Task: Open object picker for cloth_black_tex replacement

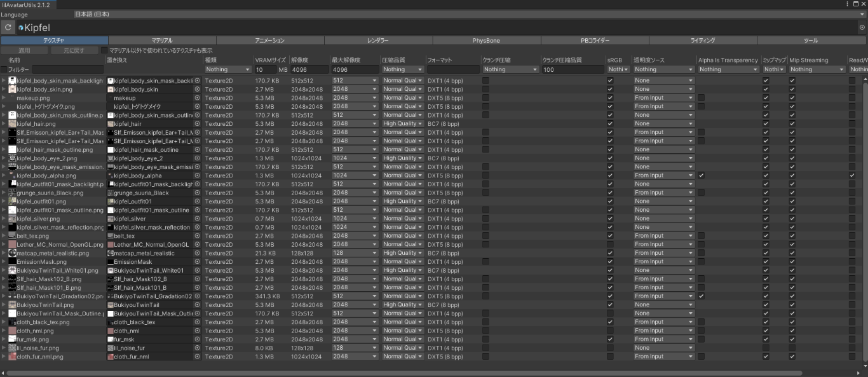Action: (x=197, y=322)
